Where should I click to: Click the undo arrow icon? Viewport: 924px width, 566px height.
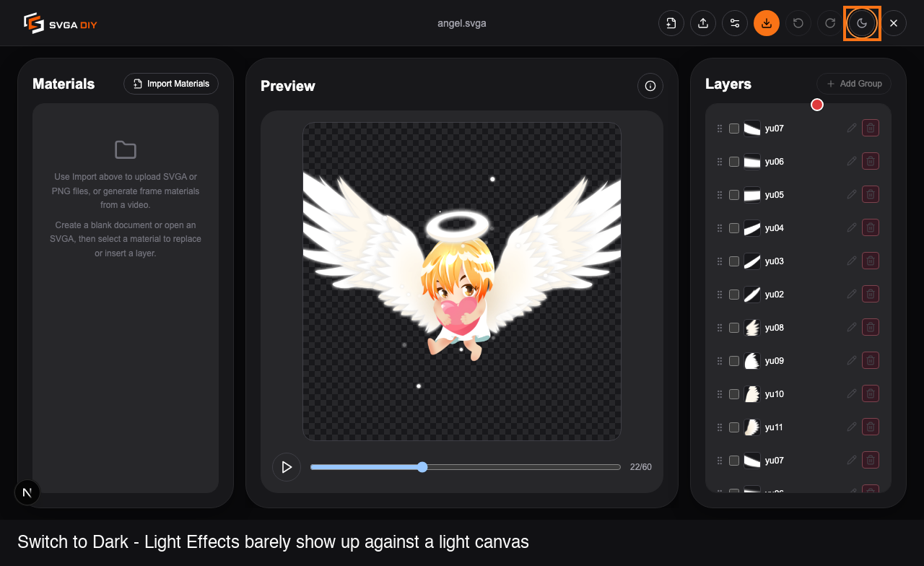click(x=798, y=23)
